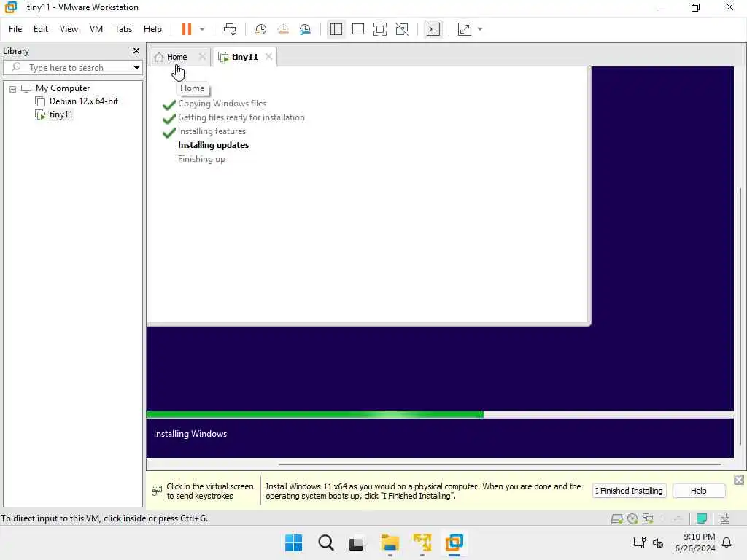
Task: Click the vertical scrollbar of VM view
Action: click(x=740, y=316)
